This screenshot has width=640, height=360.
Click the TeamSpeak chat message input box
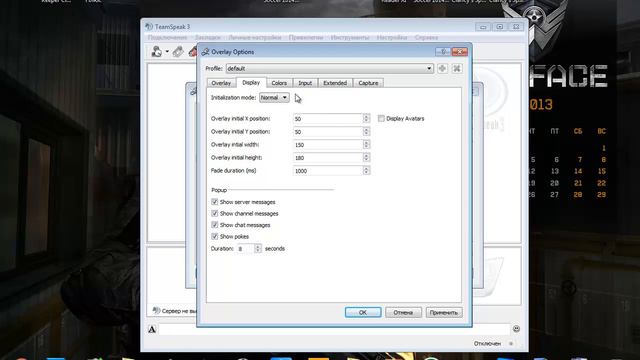[334, 329]
